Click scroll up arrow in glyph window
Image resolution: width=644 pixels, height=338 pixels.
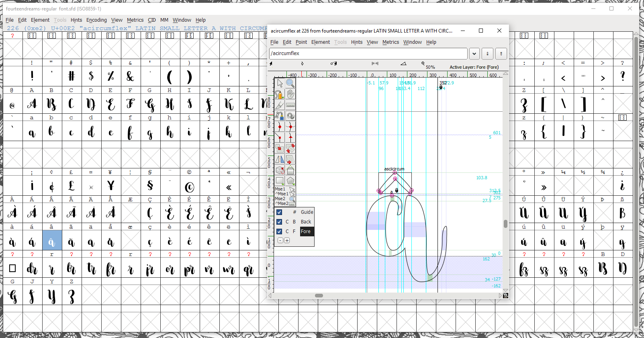coord(505,74)
